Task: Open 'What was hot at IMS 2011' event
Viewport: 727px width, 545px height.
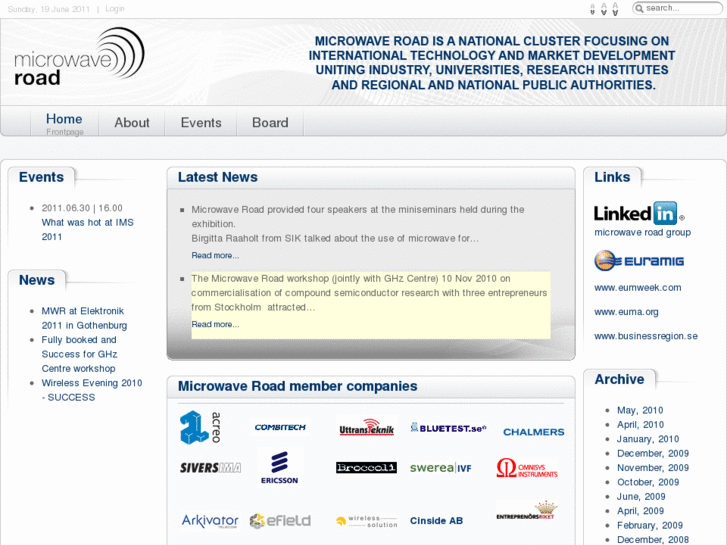Action: click(x=87, y=229)
